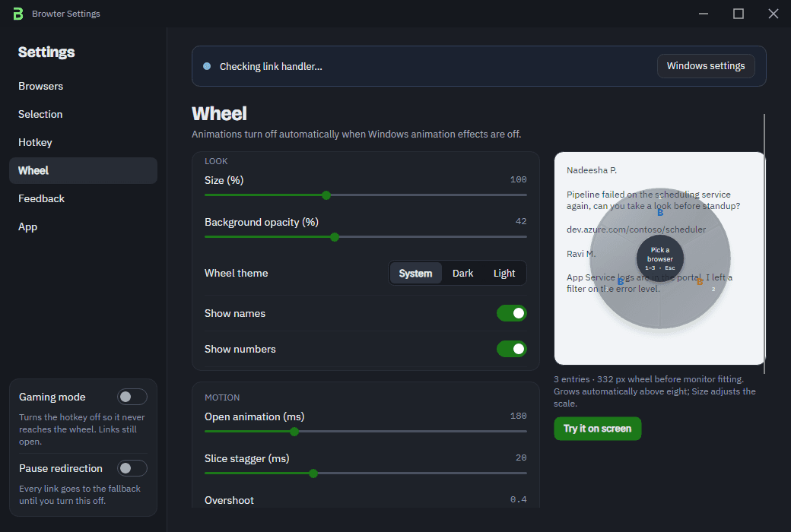791x532 pixels.
Task: Click the 'Every link goes to the fallback' note
Action: 80,495
